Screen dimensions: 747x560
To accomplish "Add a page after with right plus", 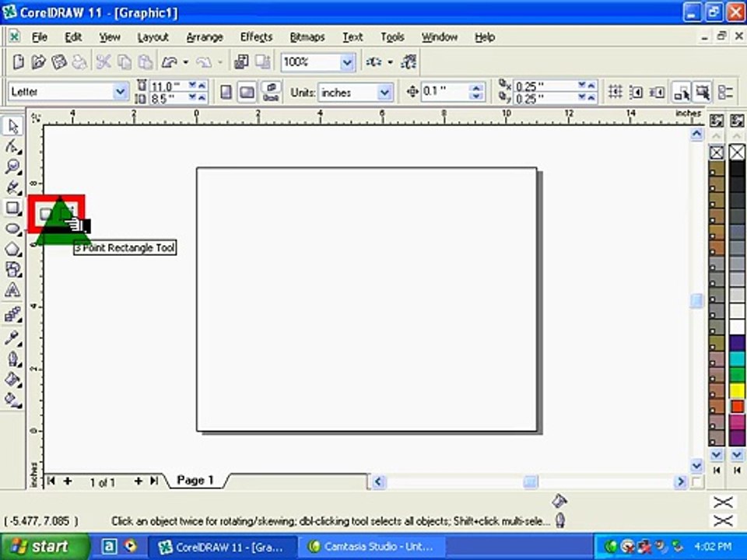I will click(139, 481).
